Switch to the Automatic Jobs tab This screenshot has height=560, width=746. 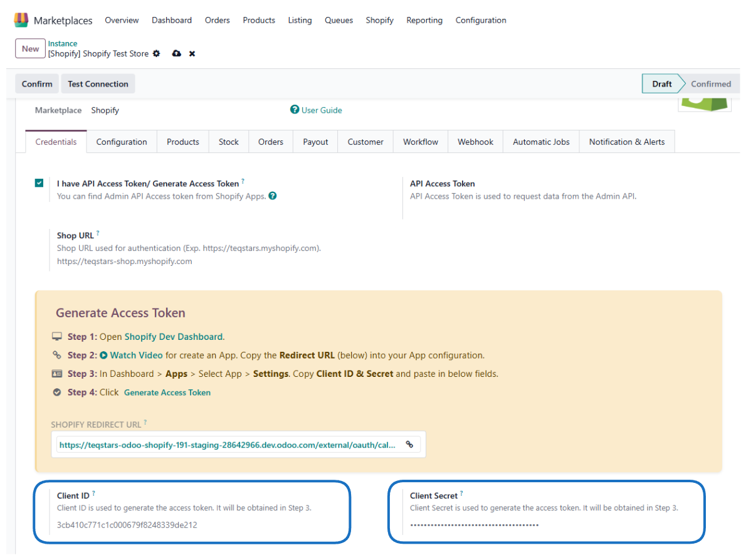pos(541,142)
